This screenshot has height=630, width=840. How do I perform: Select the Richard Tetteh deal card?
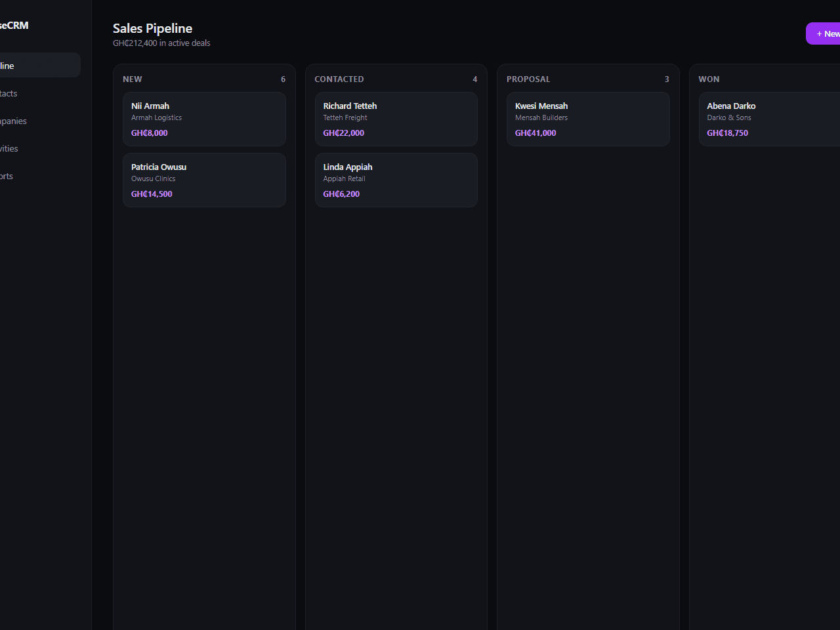click(x=396, y=119)
